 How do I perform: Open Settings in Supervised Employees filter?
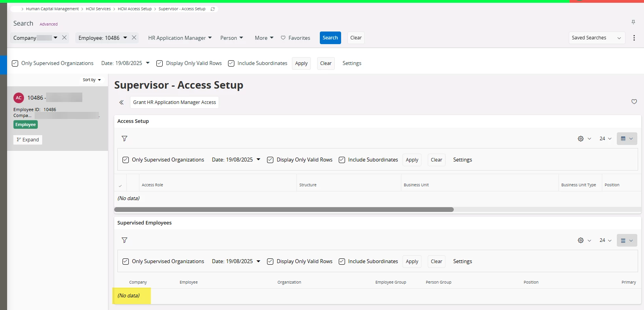click(x=462, y=262)
